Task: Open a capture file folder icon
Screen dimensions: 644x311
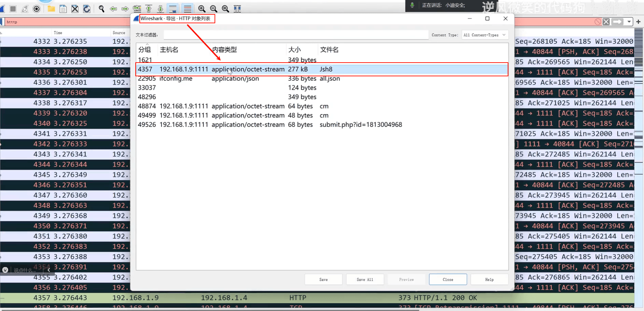Action: [51, 9]
